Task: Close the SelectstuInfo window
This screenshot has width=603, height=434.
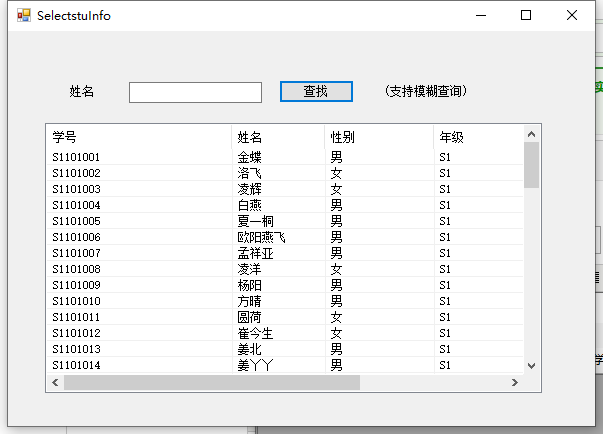Action: (x=572, y=15)
